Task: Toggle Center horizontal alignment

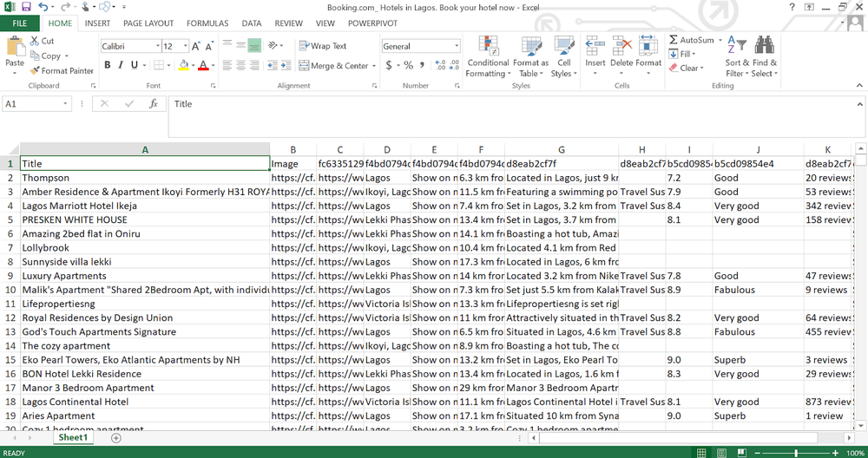Action: point(240,65)
